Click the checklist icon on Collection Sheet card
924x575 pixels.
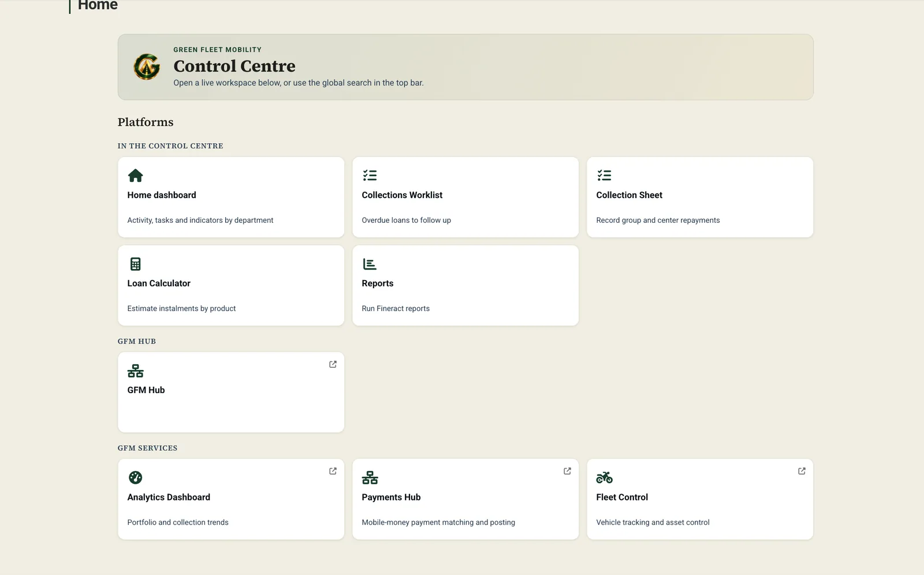coord(604,176)
